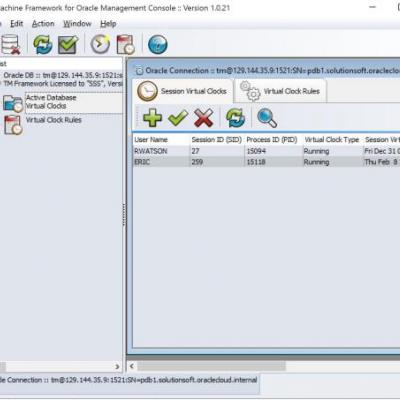Click the disconnect database toolbar icon

[11, 44]
